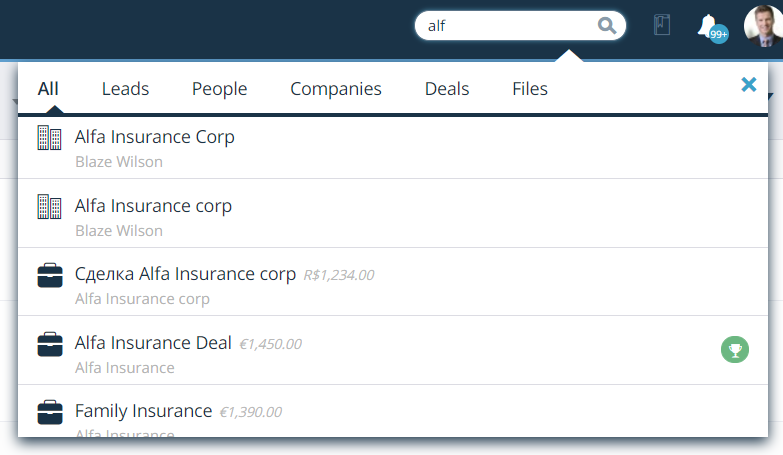The width and height of the screenshot is (783, 455).
Task: Open Family Insurance deal result
Action: [x=393, y=411]
